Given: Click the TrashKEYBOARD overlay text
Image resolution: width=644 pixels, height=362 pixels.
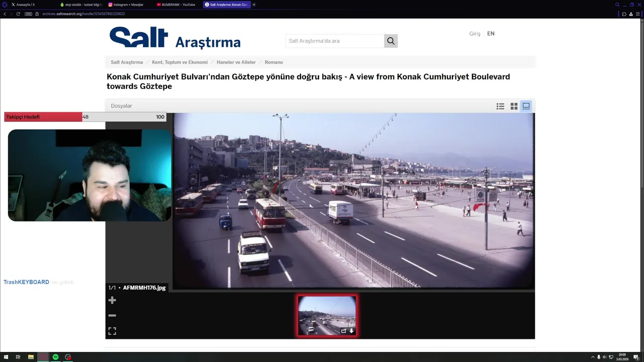Looking at the screenshot, I should click(x=26, y=282).
